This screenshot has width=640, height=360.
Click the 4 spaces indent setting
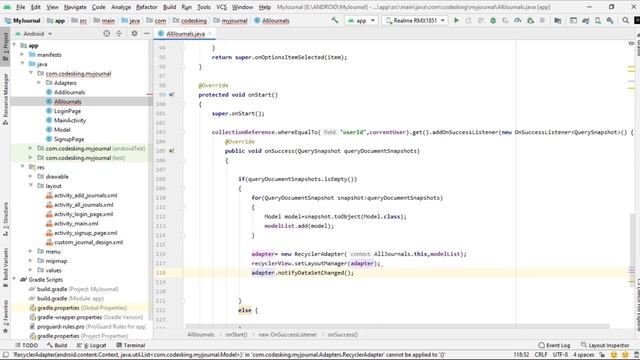[x=584, y=355]
